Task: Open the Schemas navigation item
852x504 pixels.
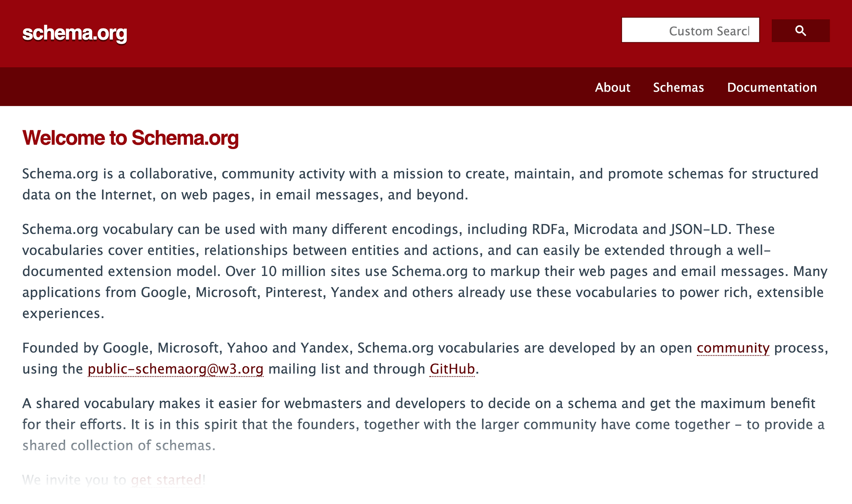Action: coord(678,88)
